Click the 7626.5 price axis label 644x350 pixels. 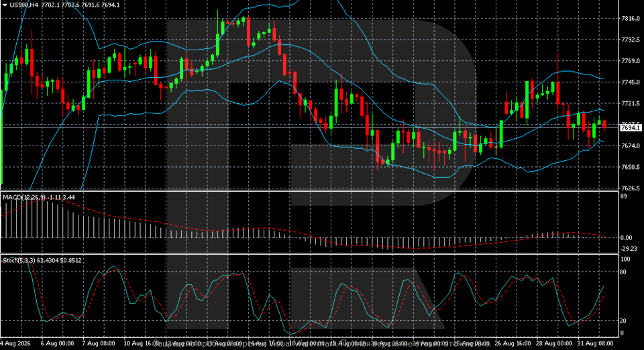coord(631,188)
